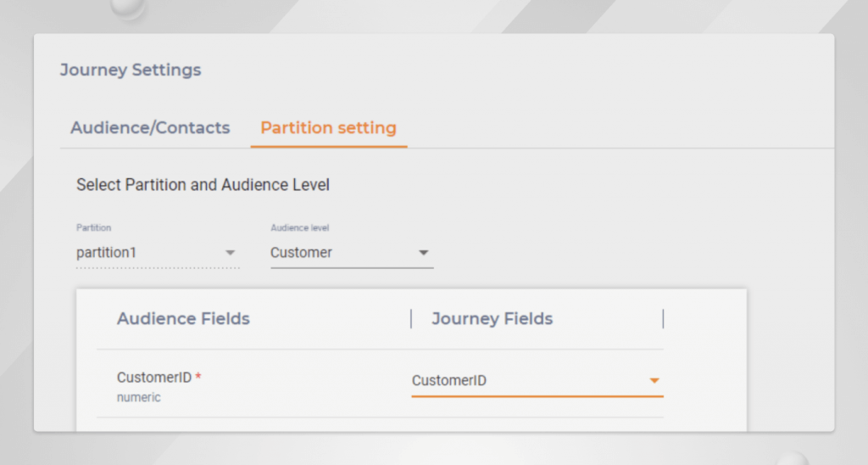This screenshot has height=465, width=868.
Task: Click the dotted underline beneath partition1
Action: 158,268
